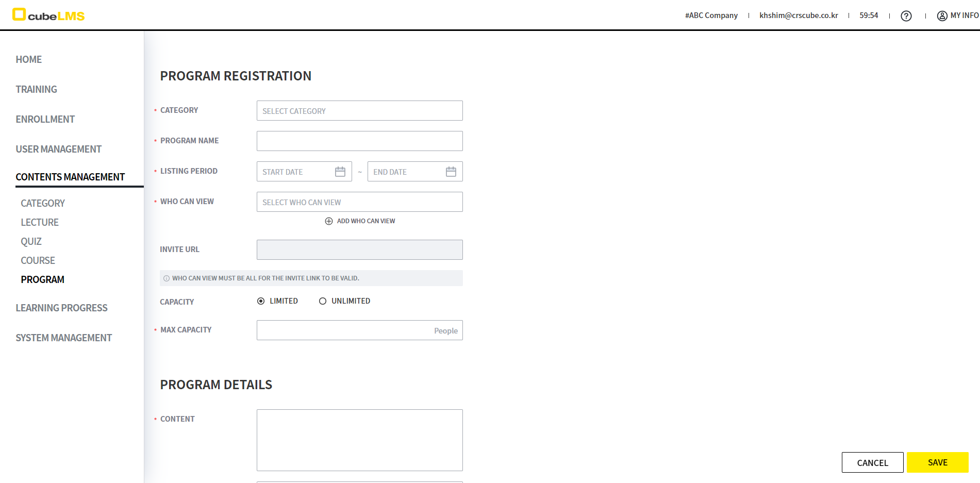Click the Program Name text field
The width and height of the screenshot is (980, 483).
point(359,141)
